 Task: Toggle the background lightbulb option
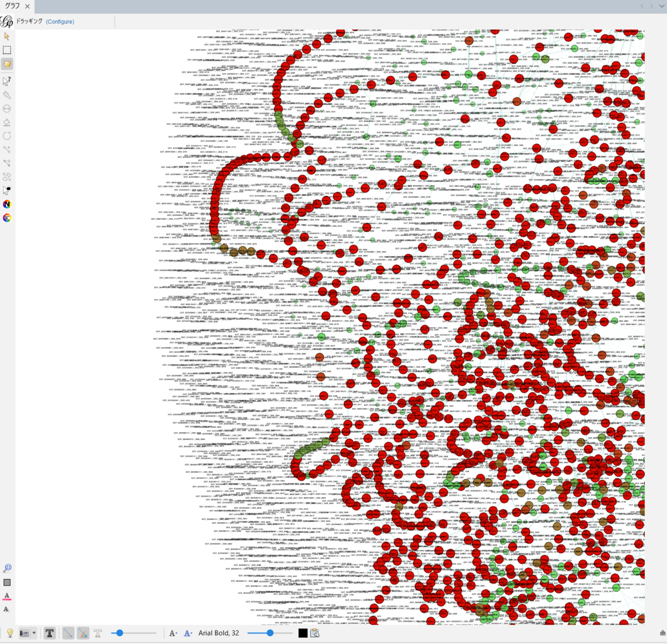(x=9, y=633)
